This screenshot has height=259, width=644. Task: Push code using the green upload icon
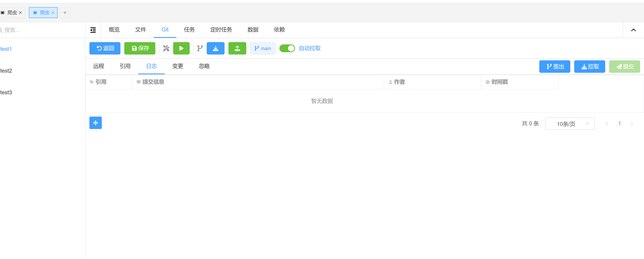tap(237, 48)
